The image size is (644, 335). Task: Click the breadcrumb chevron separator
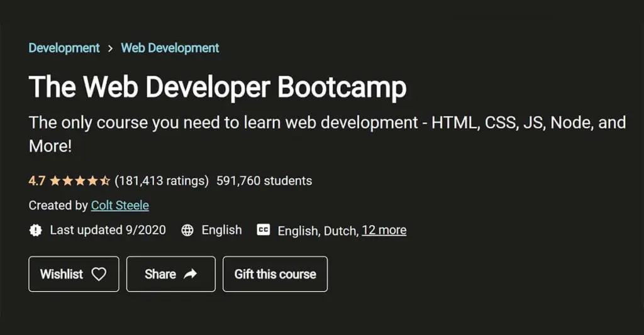(110, 48)
